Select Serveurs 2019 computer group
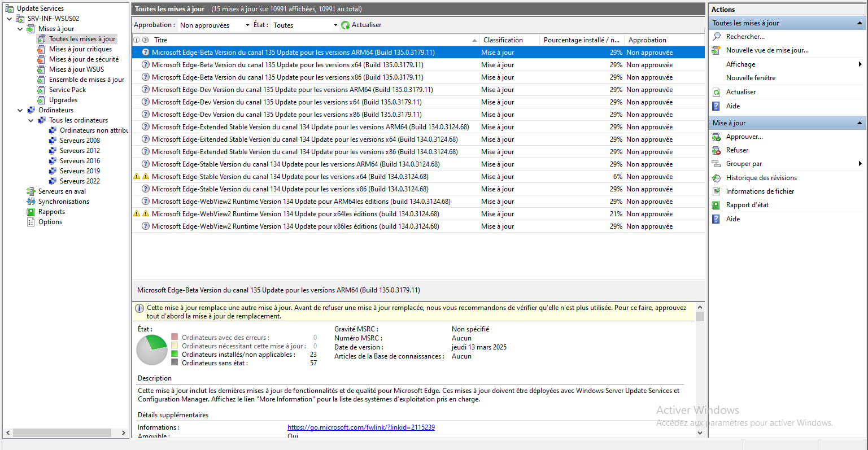This screenshot has width=868, height=450. click(x=80, y=171)
